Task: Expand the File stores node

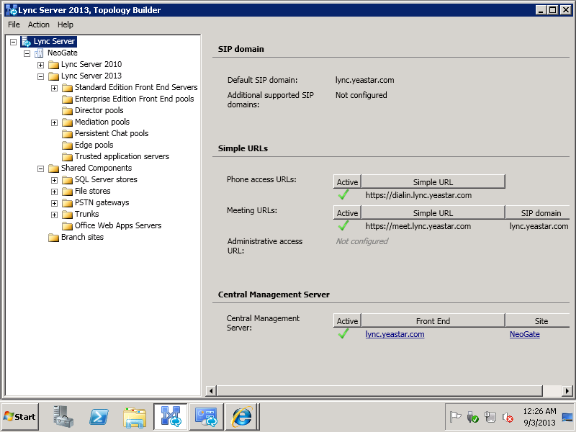Action: pyautogui.click(x=54, y=192)
